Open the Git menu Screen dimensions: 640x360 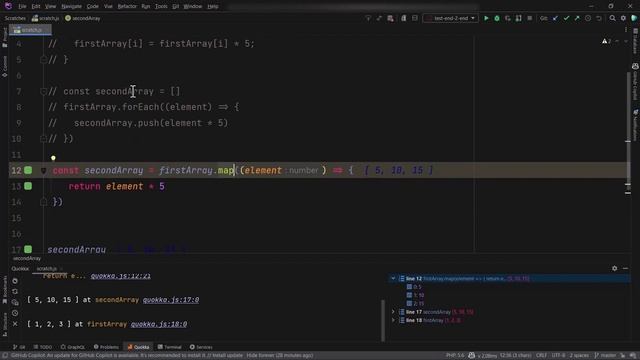(176, 7)
